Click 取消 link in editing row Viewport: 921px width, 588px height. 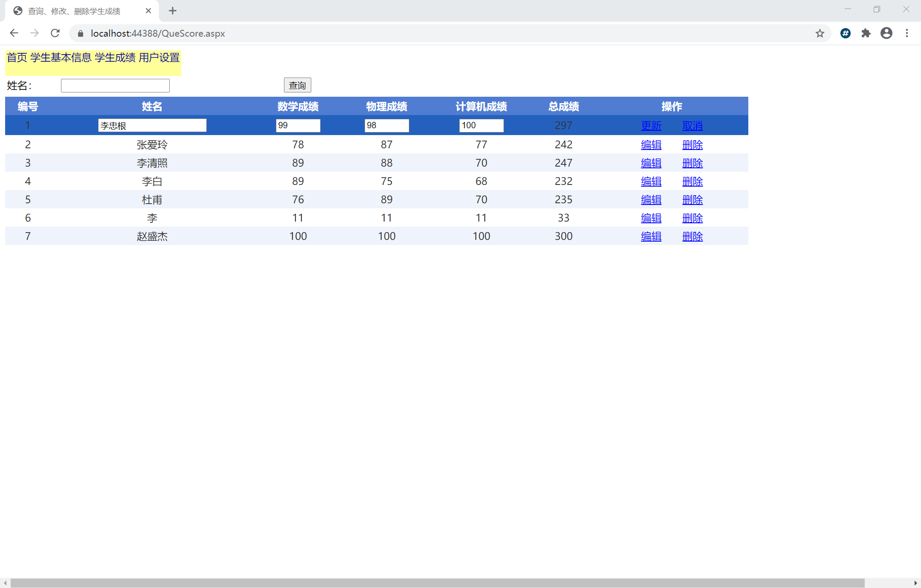(692, 126)
